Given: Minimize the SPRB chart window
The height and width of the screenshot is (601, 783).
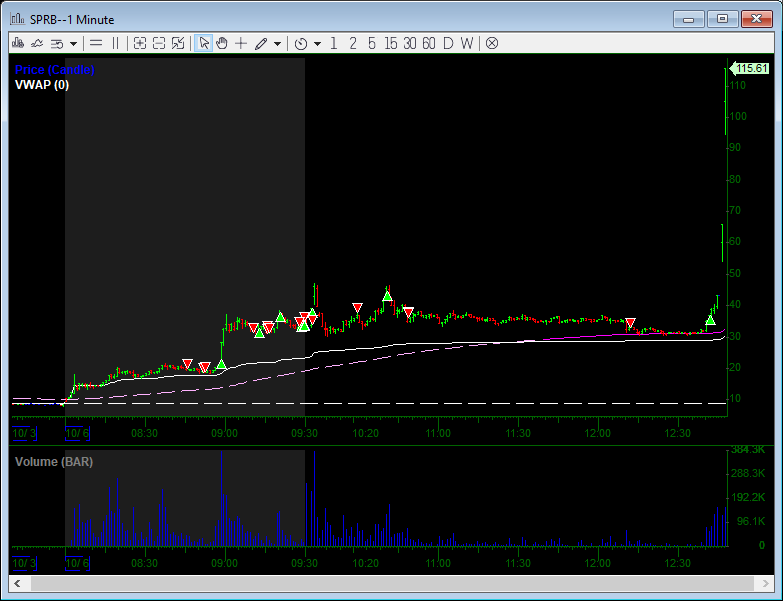Looking at the screenshot, I should coord(689,19).
